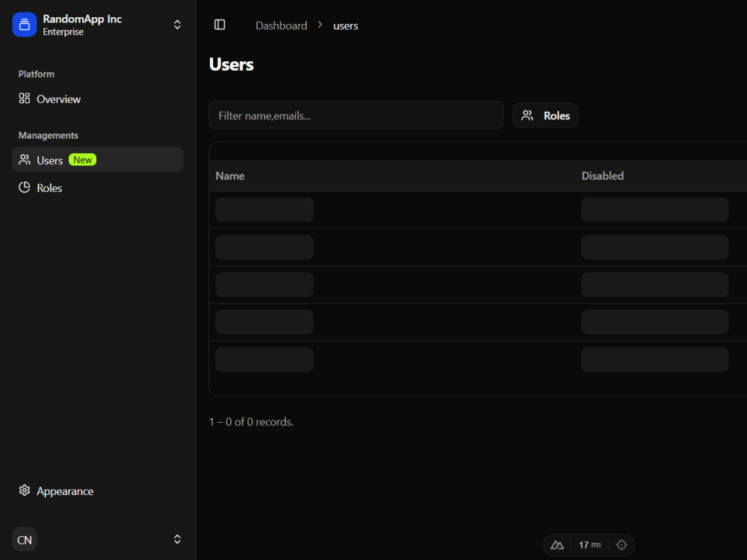
Task: Expand the RandomApp Inc workspace switcher chevrons
Action: (177, 25)
